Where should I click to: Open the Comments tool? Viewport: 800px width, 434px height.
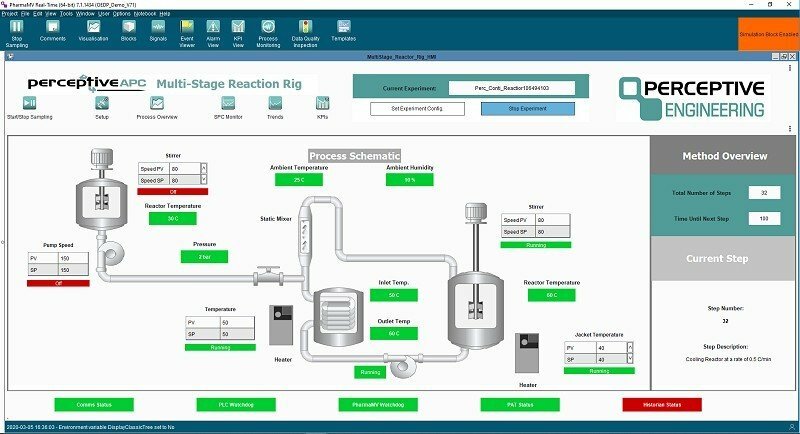pyautogui.click(x=53, y=31)
